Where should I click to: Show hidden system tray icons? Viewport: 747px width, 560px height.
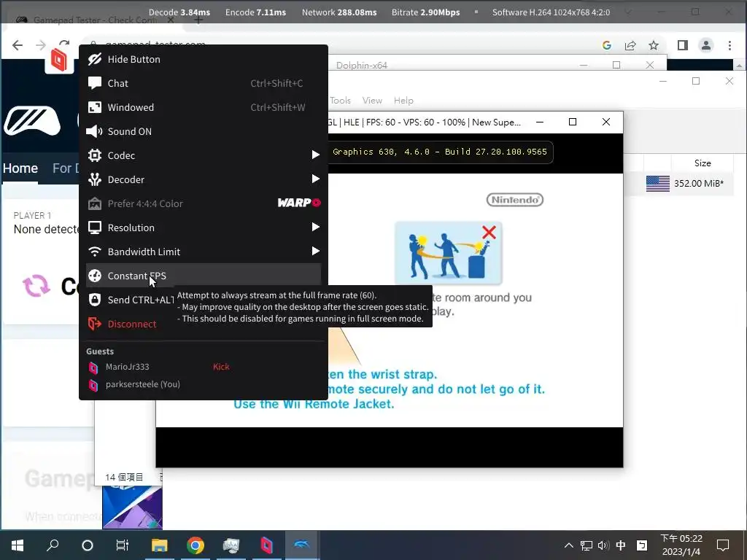point(569,545)
